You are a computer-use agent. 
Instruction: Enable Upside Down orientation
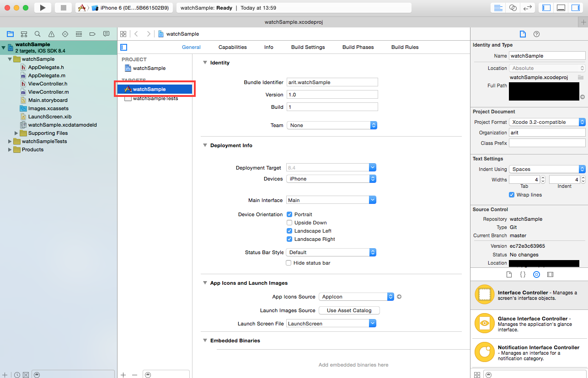pyautogui.click(x=289, y=223)
